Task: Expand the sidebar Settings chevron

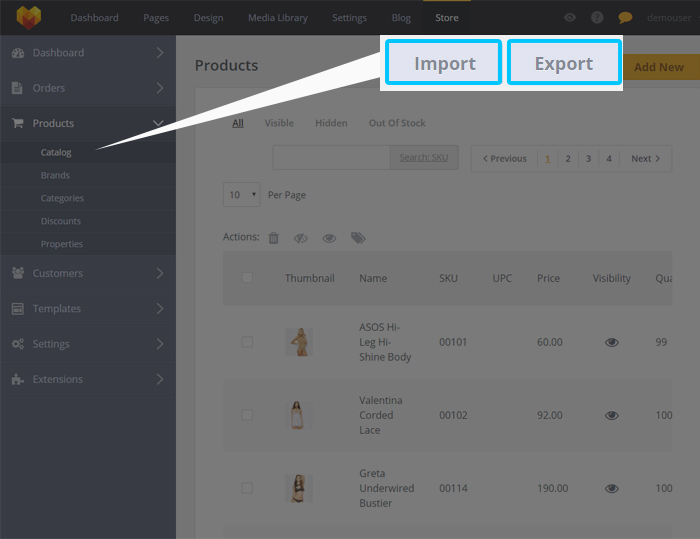Action: [160, 344]
